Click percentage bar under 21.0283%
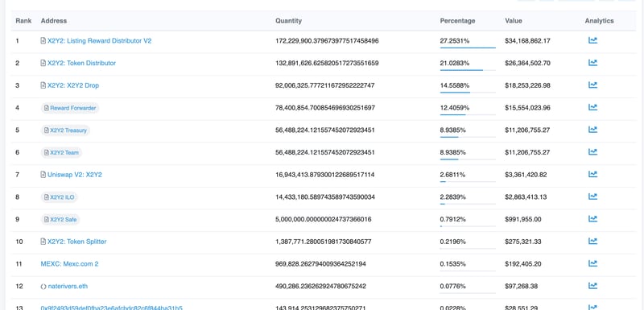Viewport: 644px width, 310px height. [x=468, y=70]
